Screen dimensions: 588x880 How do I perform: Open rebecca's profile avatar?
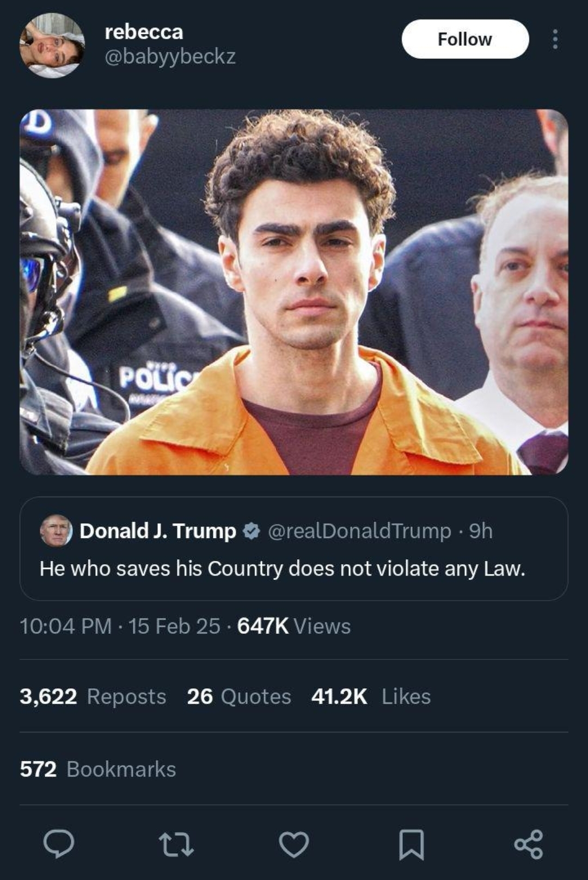[52, 45]
